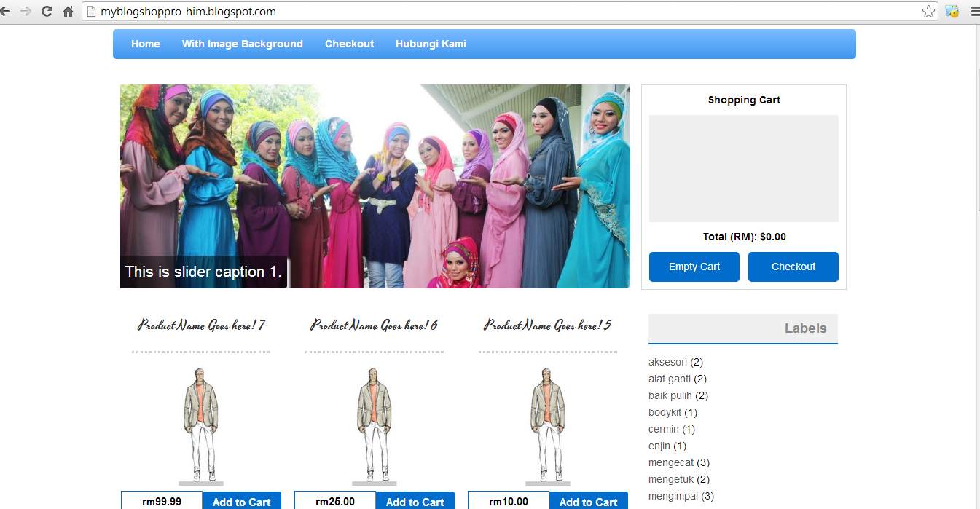
Task: Open the enjin label
Action: (x=659, y=446)
